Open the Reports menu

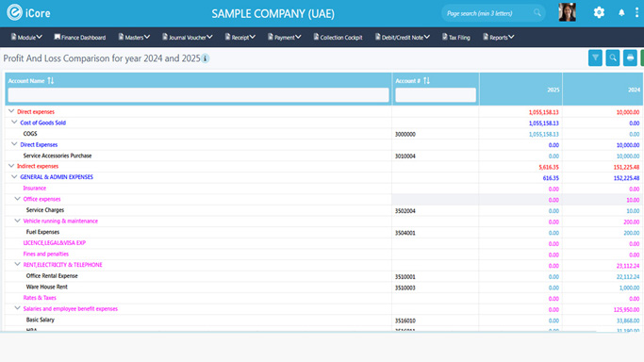tap(498, 37)
